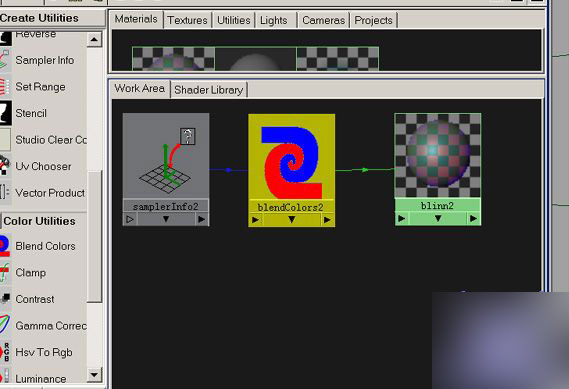This screenshot has width=569, height=389.
Task: Click the Contrast utility icon
Action: point(5,299)
